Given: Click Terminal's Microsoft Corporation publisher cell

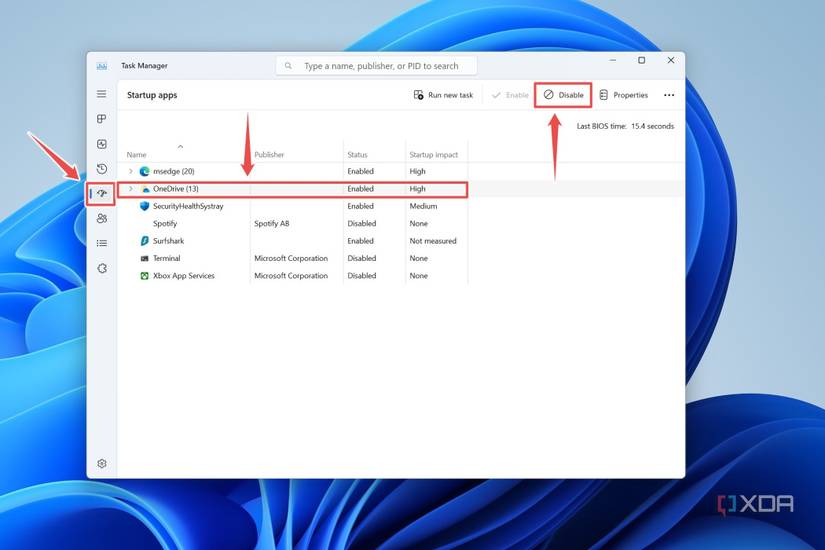Looking at the screenshot, I should click(x=291, y=258).
